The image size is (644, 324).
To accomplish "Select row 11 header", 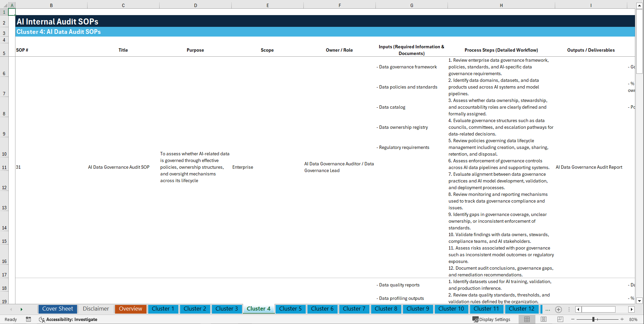I will click(4, 167).
